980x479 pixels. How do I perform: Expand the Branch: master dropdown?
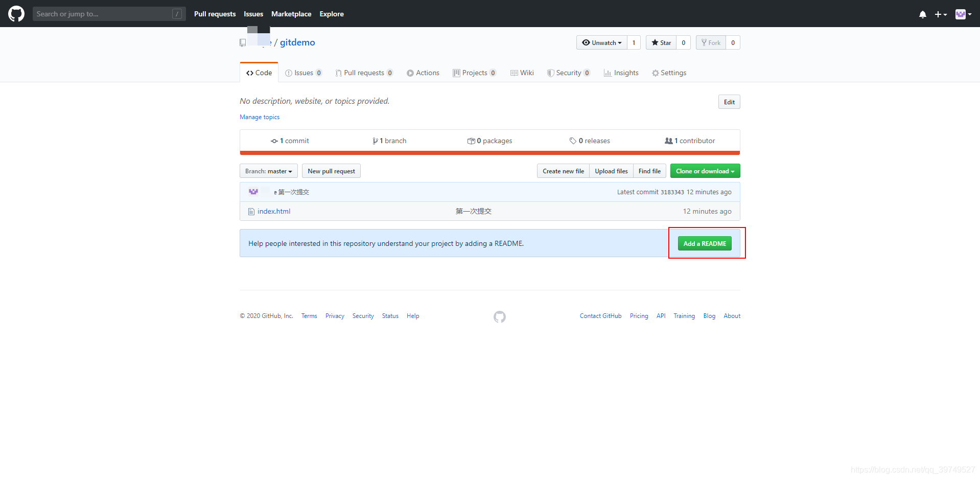(269, 171)
